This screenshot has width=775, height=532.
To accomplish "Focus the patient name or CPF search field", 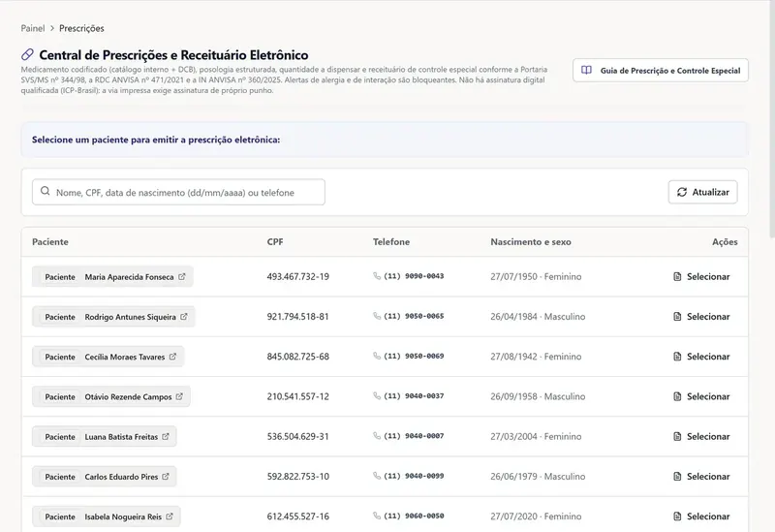I will coord(178,192).
